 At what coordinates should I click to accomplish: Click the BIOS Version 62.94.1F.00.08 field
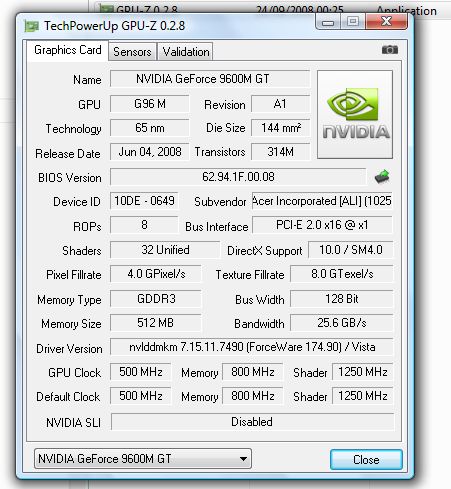click(238, 177)
